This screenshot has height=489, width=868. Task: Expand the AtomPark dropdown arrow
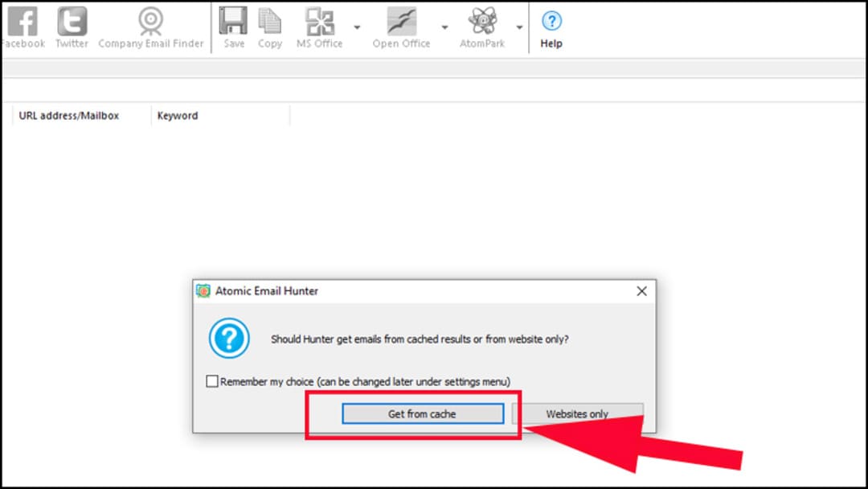pos(519,27)
